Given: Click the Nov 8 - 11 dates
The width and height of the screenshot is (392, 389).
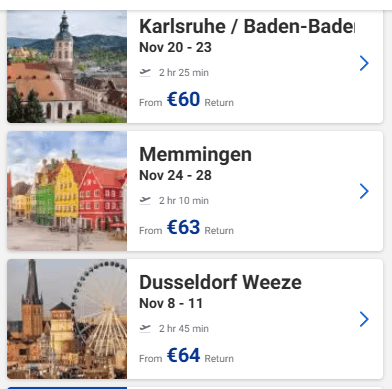Looking at the screenshot, I should tap(171, 303).
